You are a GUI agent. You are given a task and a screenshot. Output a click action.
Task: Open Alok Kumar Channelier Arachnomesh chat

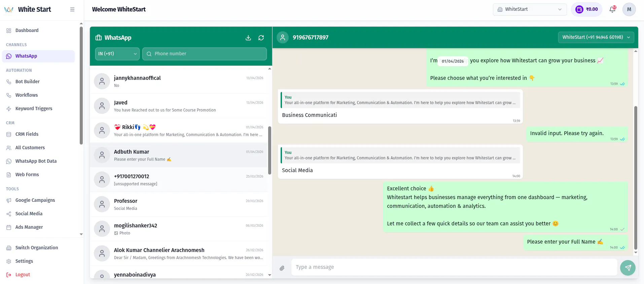[x=179, y=253]
